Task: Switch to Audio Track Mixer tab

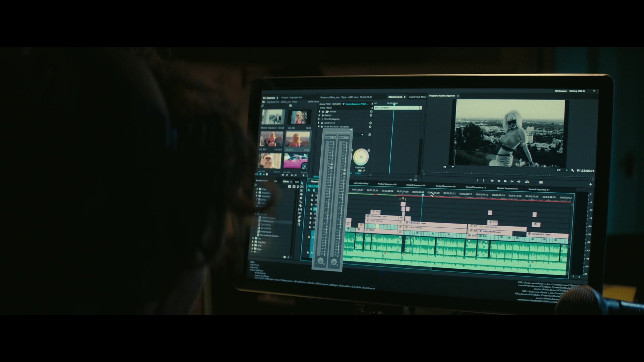Action: (418, 97)
